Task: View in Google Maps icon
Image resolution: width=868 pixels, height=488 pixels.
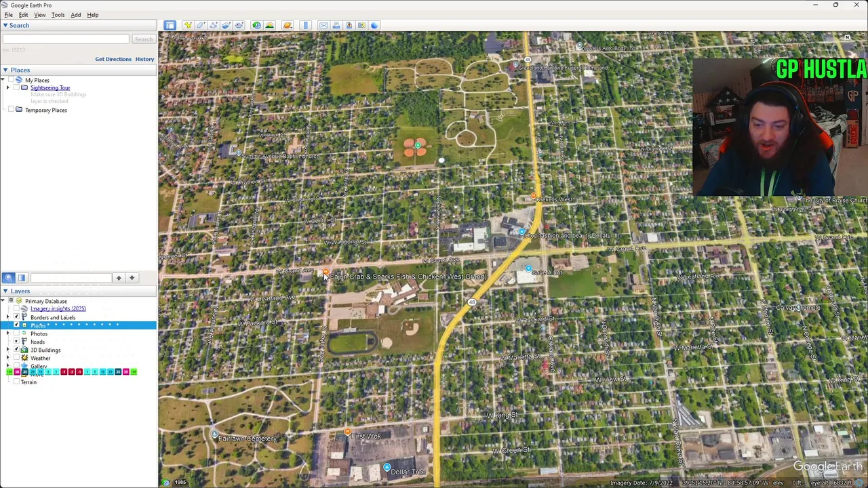Action: point(361,25)
